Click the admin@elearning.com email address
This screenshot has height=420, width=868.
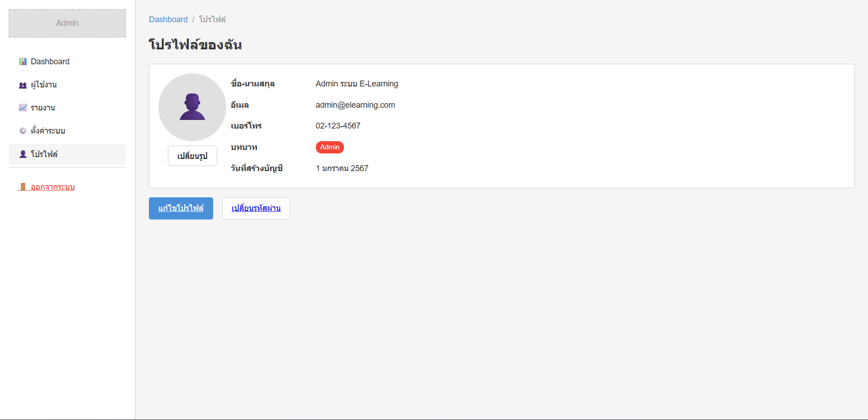[x=355, y=105]
